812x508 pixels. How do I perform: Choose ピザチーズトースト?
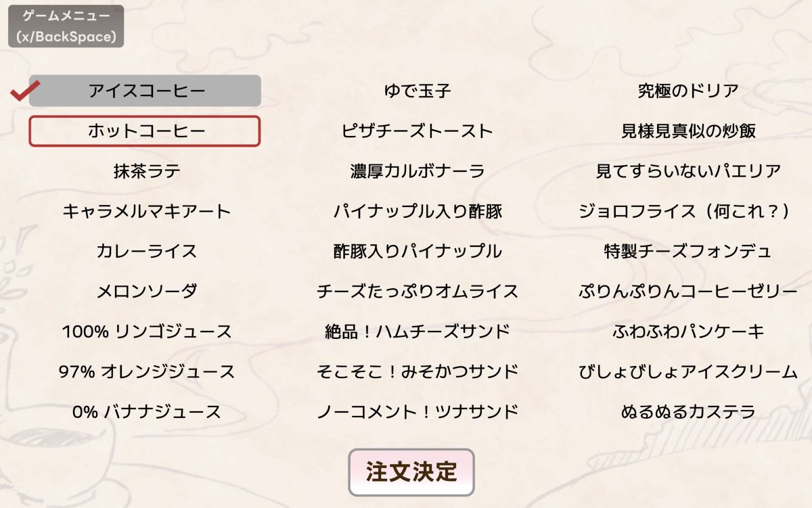tap(418, 131)
